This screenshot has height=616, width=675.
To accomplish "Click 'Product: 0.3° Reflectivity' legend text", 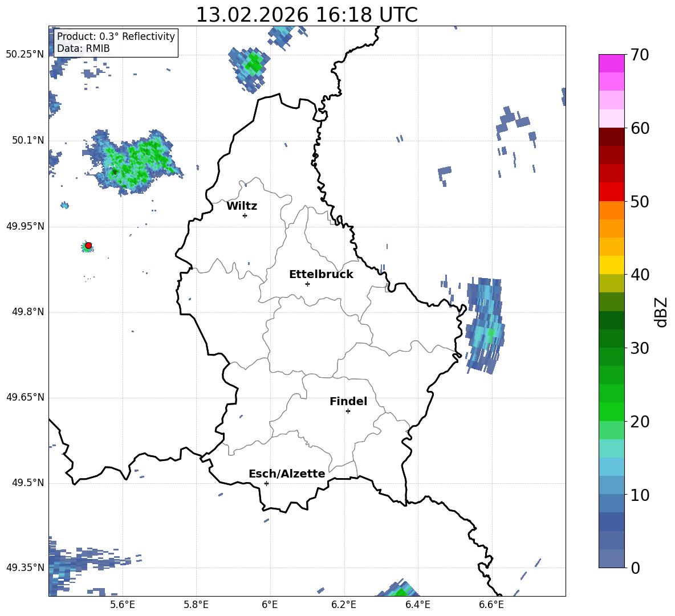I will [116, 36].
